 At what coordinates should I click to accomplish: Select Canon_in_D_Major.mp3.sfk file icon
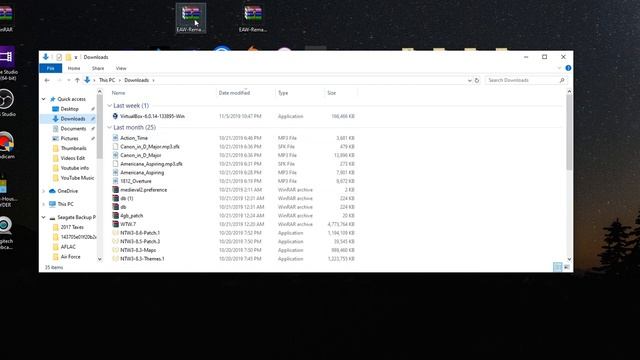tap(116, 147)
